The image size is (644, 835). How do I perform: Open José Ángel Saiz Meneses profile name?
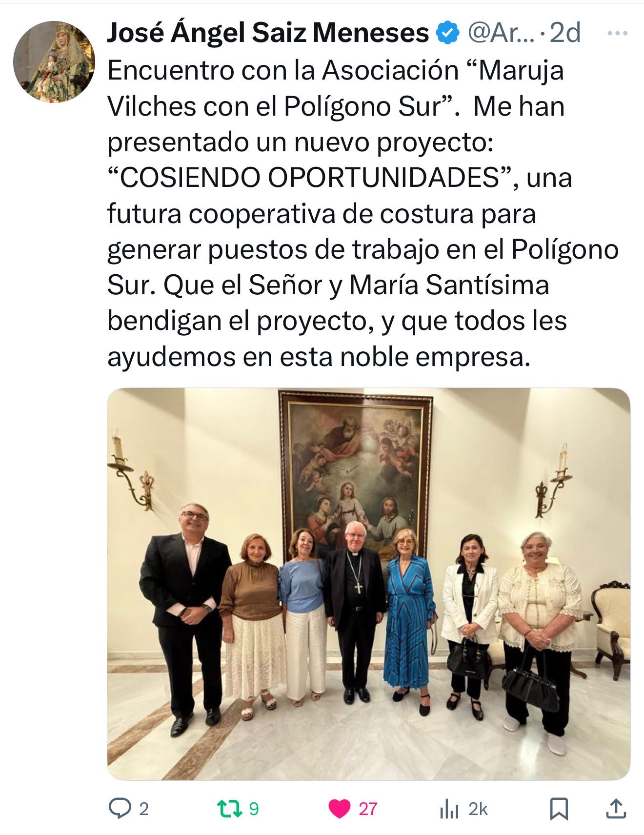pyautogui.click(x=267, y=33)
